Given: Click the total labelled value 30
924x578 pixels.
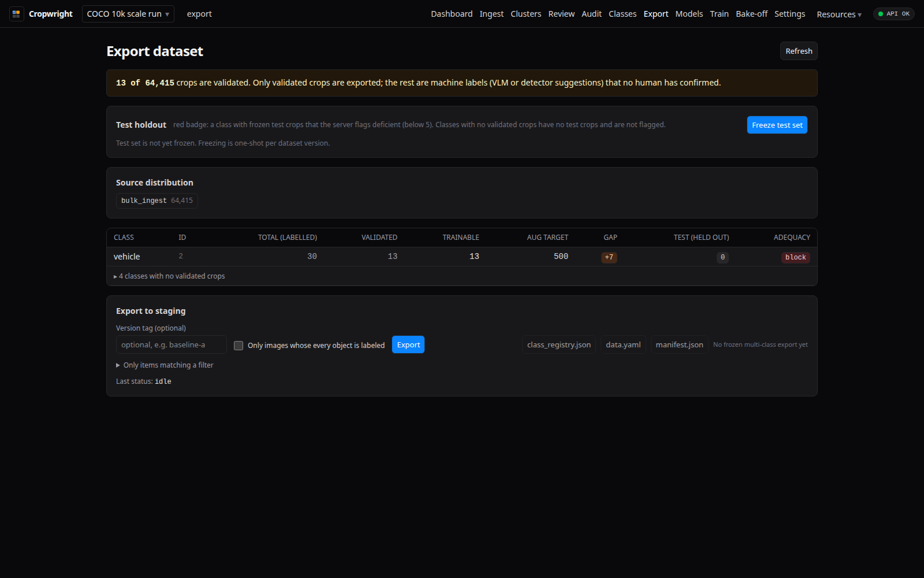Looking at the screenshot, I should tap(312, 256).
